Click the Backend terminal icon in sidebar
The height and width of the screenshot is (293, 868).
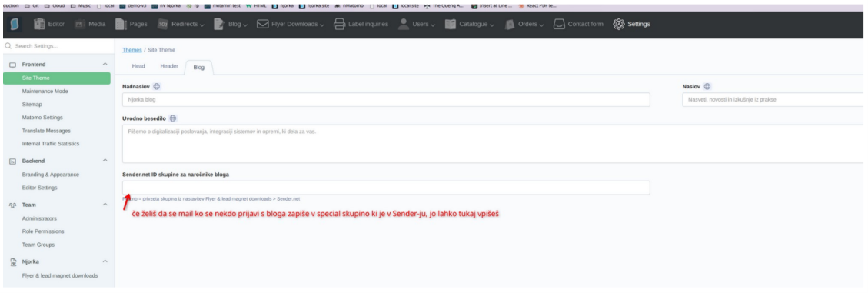pos(13,161)
